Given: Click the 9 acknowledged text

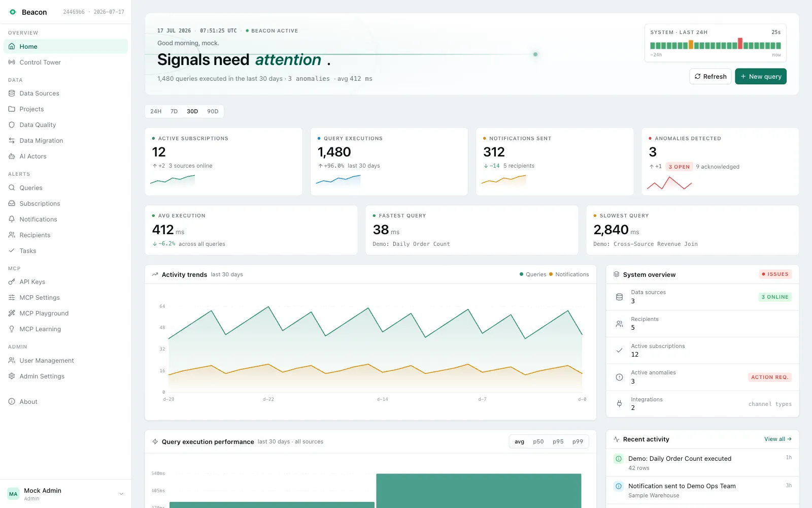Looking at the screenshot, I should [718, 167].
